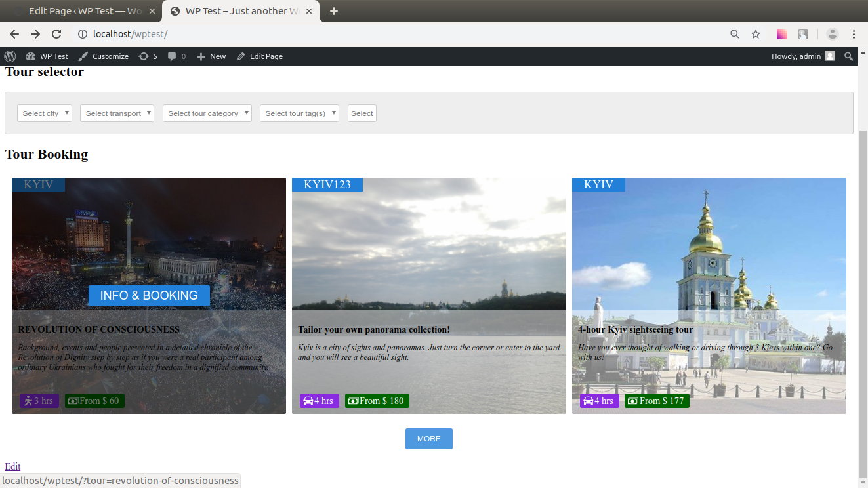Click KYIV label on the Revolution tour card
The image size is (868, 488).
(38, 184)
